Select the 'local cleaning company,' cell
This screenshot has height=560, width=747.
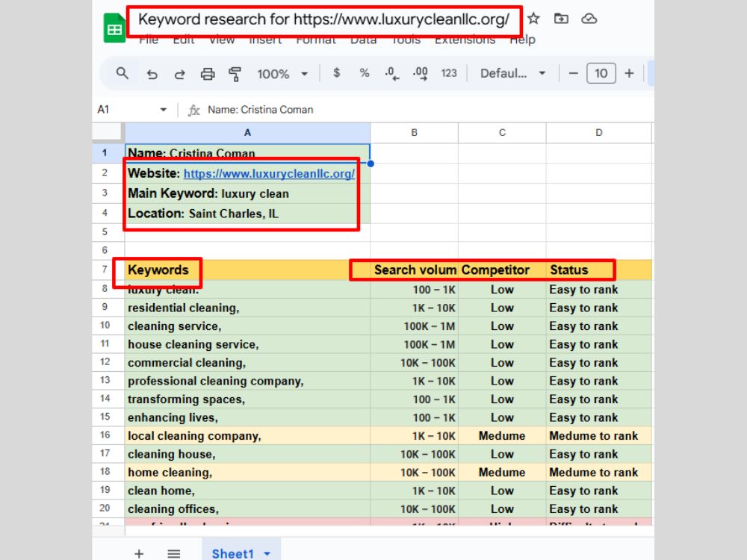[247, 436]
